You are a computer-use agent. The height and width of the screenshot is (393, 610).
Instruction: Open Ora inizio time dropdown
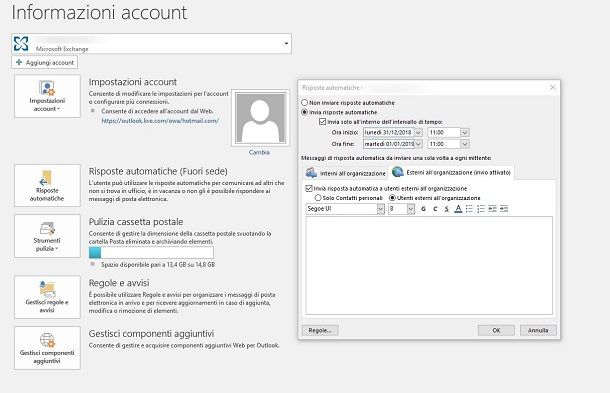coord(465,133)
